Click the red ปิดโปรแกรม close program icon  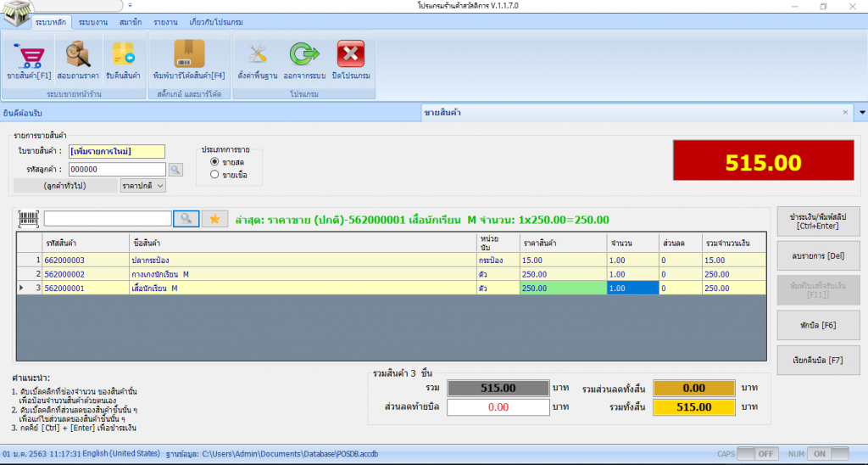click(x=351, y=55)
